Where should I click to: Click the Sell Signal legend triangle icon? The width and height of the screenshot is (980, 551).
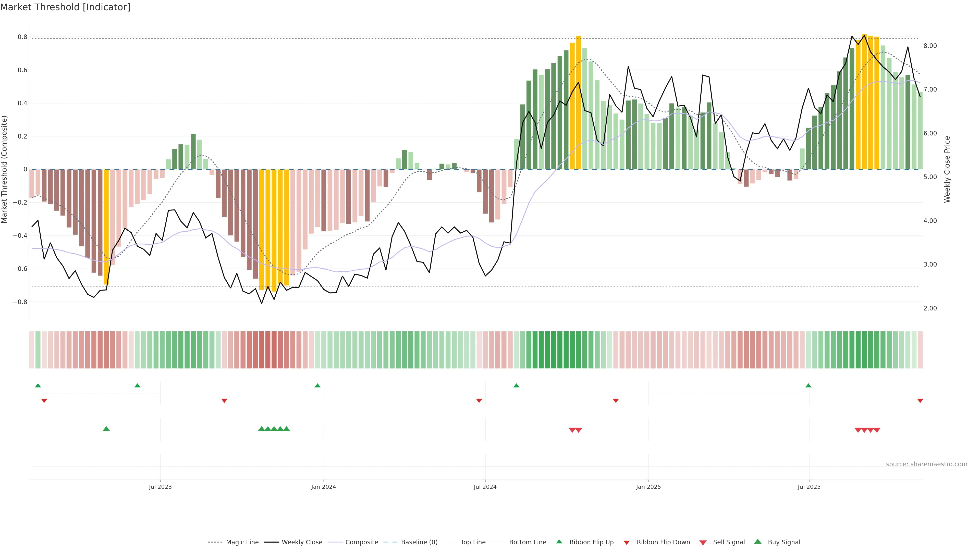703,543
